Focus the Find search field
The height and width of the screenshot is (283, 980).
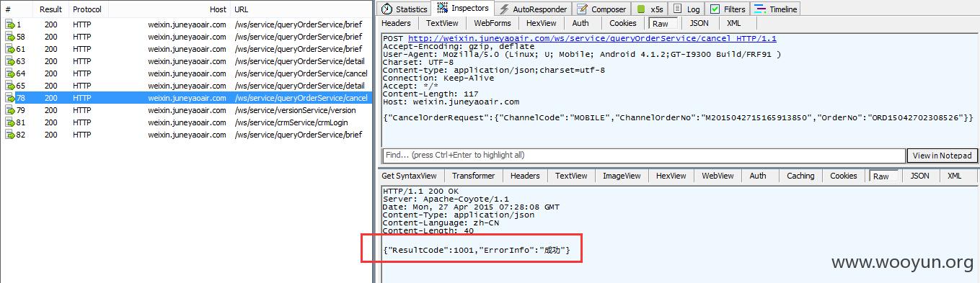(643, 156)
